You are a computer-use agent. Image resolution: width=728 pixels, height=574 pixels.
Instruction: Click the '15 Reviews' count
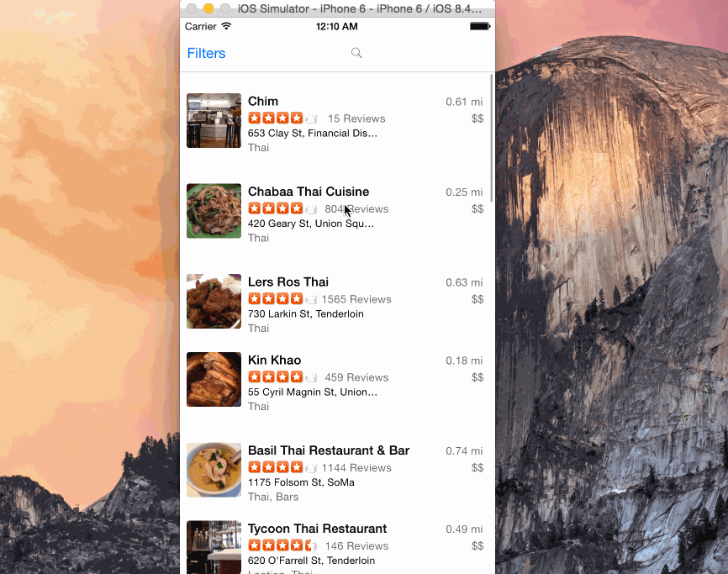[356, 118]
